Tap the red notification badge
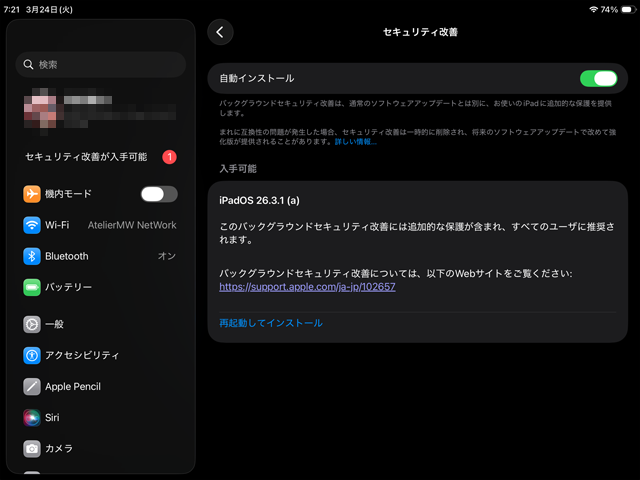Viewport: 640px width, 480px height. [x=169, y=157]
